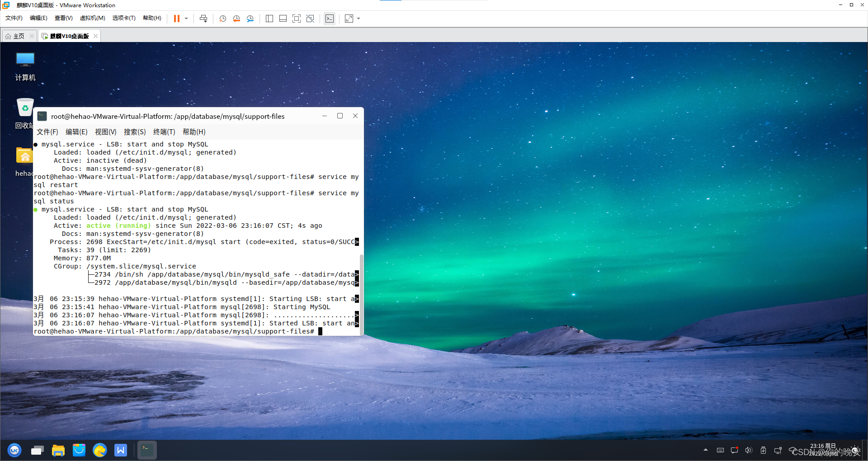The width and height of the screenshot is (868, 461).
Task: Maximize the terminal window
Action: 340,116
